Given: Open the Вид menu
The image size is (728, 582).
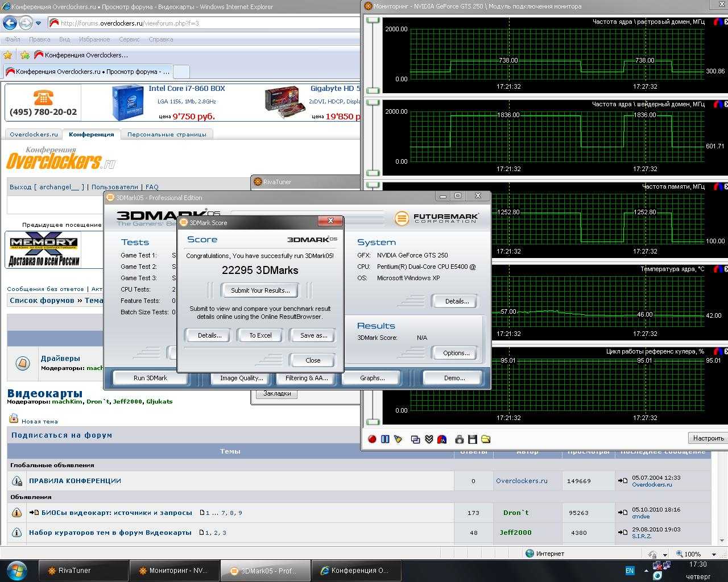Looking at the screenshot, I should 64,39.
